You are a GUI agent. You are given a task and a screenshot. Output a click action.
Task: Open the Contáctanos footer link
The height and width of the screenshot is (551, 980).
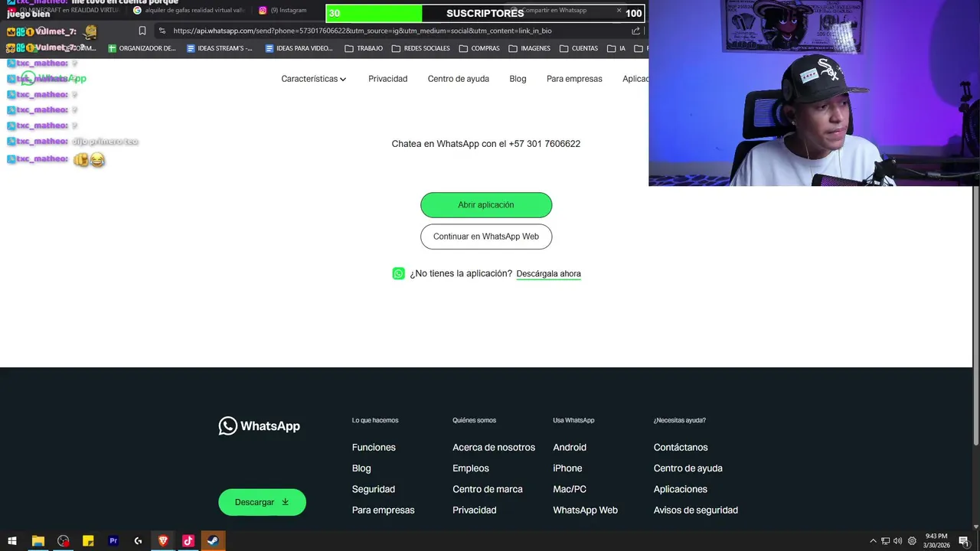(x=681, y=448)
